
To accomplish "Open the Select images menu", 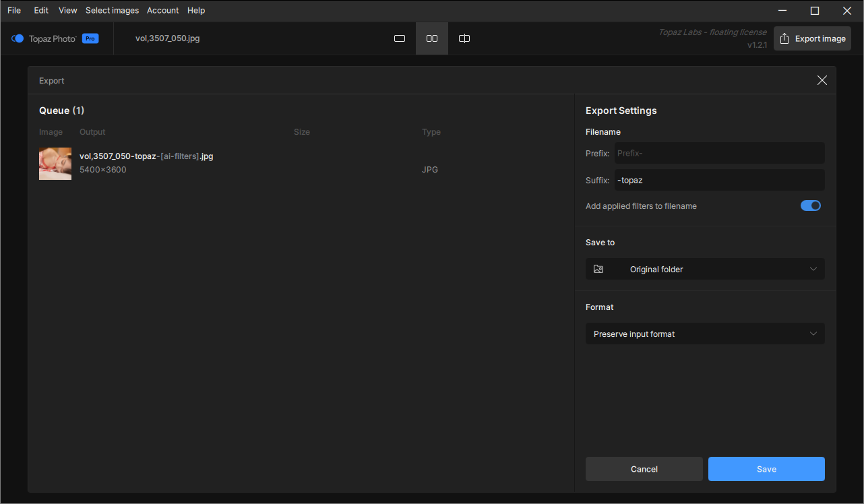I will click(x=112, y=10).
